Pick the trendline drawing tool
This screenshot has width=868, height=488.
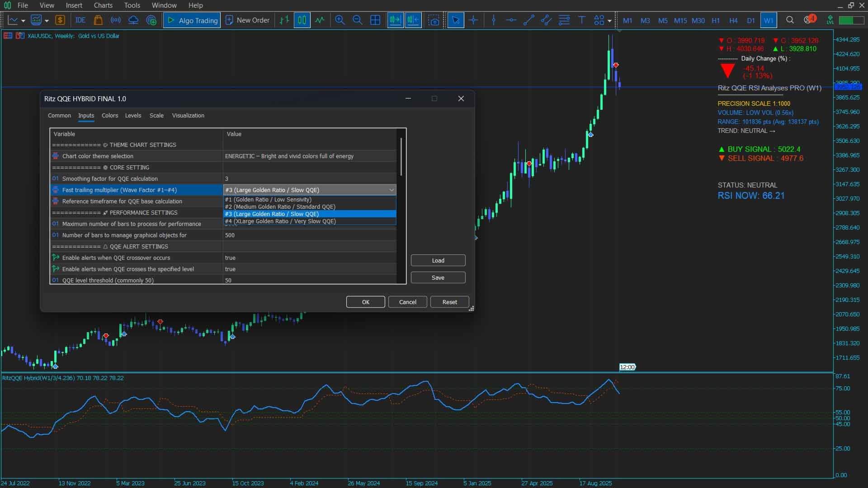click(x=528, y=20)
